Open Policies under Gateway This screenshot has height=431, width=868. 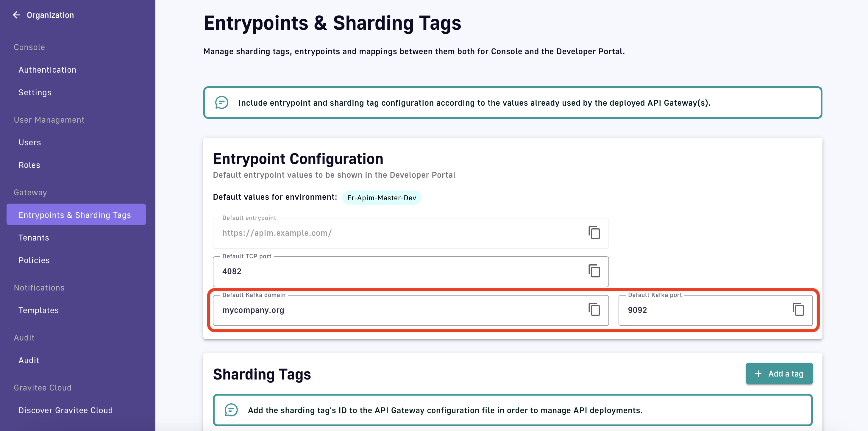click(34, 260)
